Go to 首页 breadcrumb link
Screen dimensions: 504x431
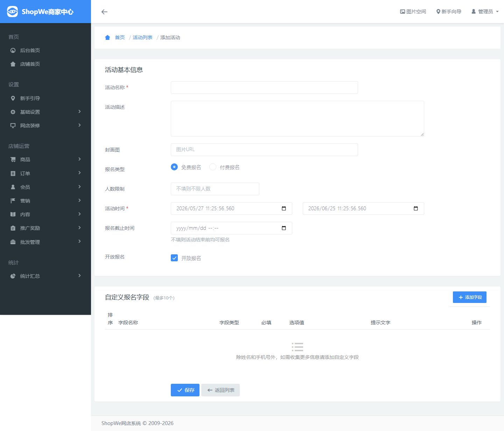120,37
